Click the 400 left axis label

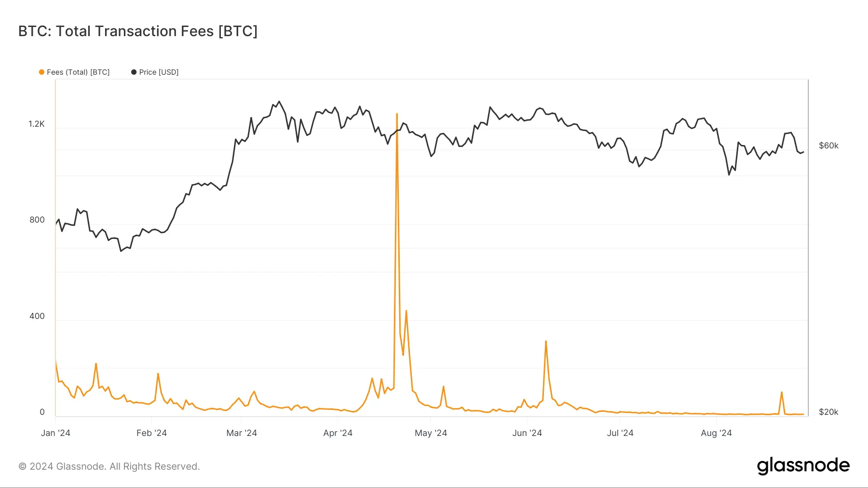(x=37, y=317)
